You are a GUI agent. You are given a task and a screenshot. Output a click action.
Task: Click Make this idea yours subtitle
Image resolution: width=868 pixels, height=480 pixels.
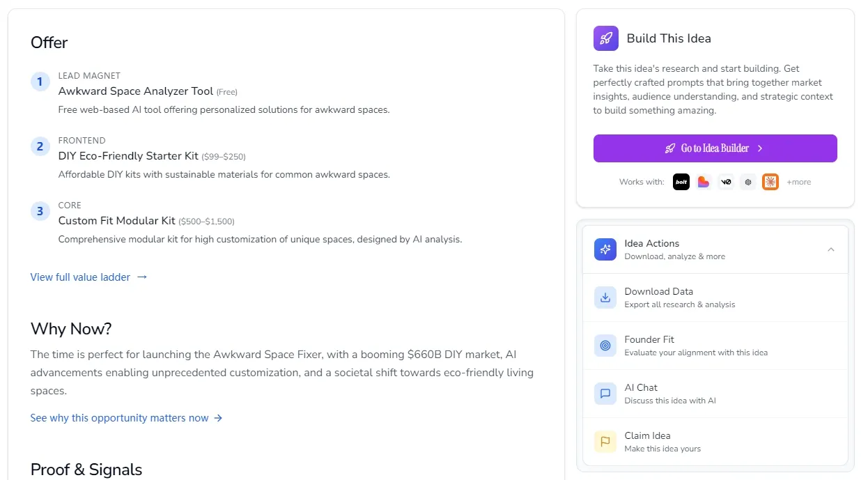[662, 449]
